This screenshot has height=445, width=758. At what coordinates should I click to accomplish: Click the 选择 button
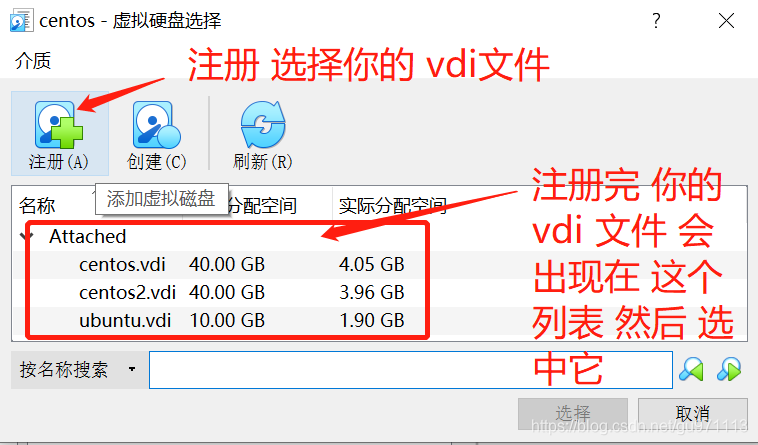coord(573,414)
